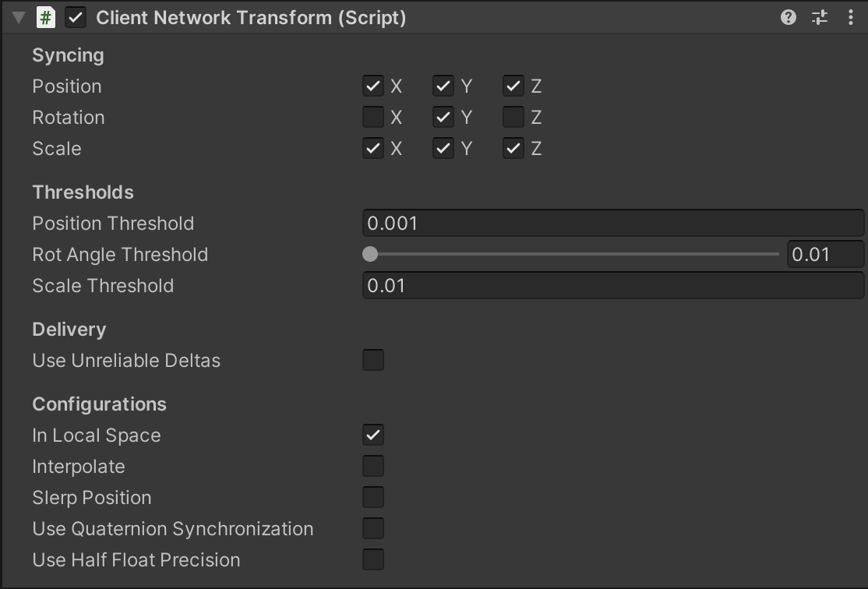Uncheck Position X syncing
868x589 pixels.
372,86
